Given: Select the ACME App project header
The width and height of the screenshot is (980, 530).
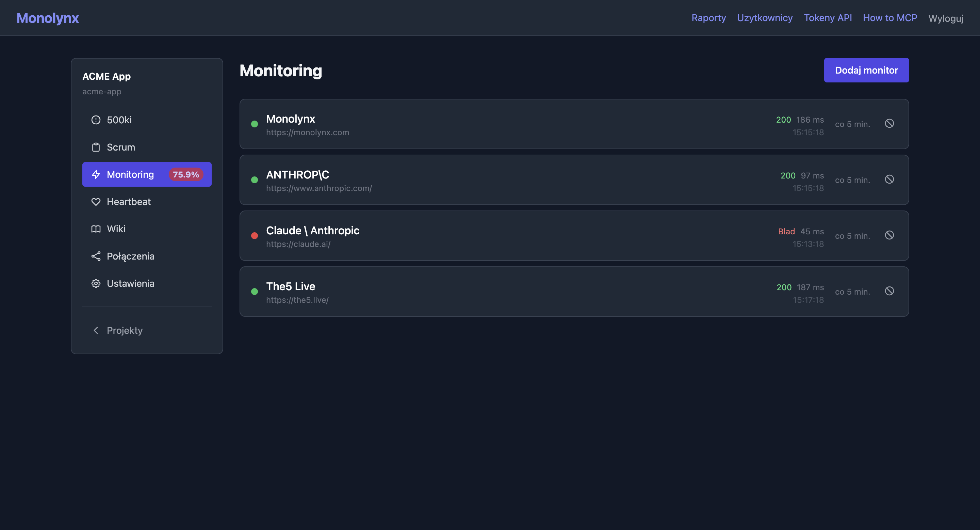Looking at the screenshot, I should click(x=107, y=76).
